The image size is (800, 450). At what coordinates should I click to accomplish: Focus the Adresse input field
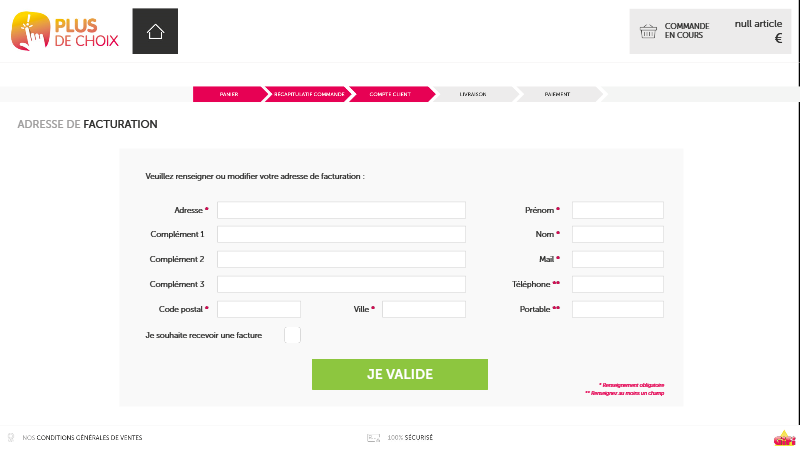[x=341, y=210]
